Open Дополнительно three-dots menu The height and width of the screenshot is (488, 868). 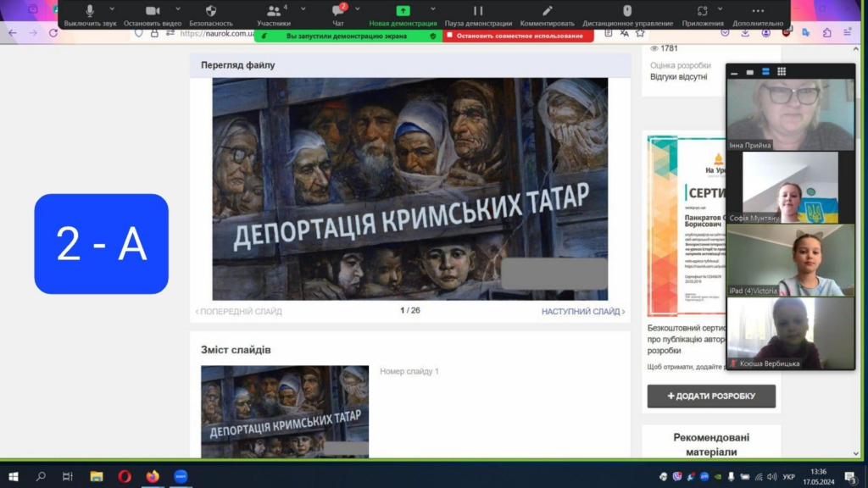point(758,10)
